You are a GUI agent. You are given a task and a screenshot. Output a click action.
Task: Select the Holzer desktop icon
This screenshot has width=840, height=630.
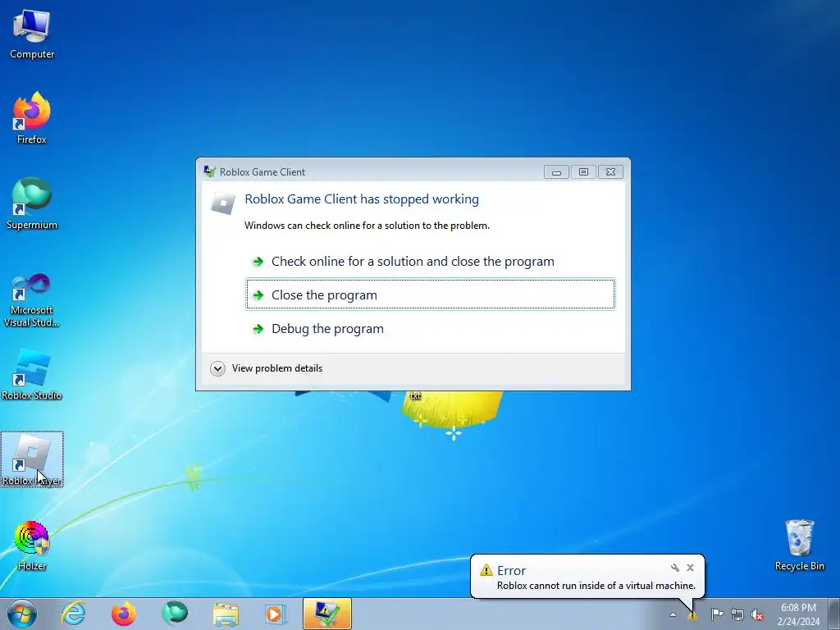pos(32,546)
